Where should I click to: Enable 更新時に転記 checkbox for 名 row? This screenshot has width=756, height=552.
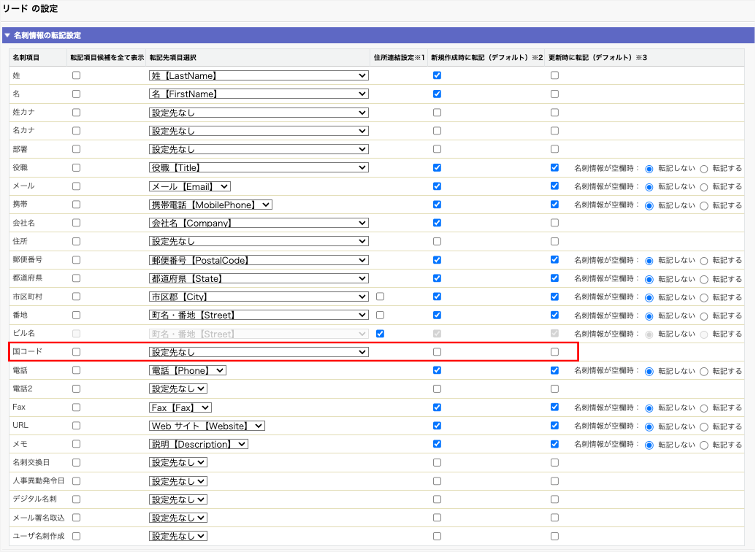(555, 94)
